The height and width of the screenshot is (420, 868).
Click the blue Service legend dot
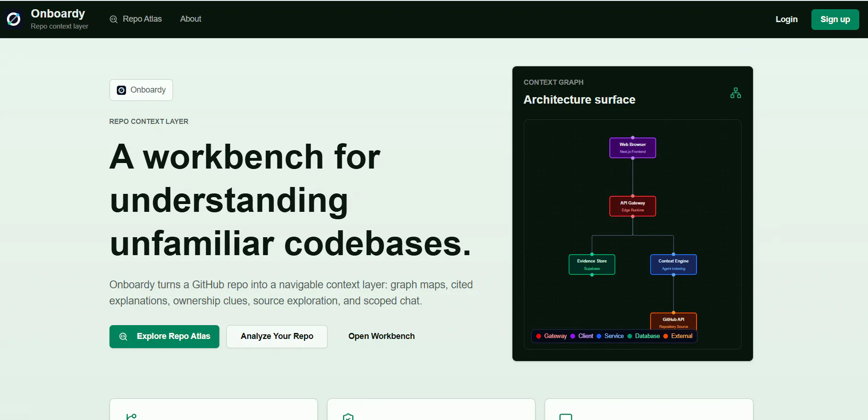pos(599,336)
